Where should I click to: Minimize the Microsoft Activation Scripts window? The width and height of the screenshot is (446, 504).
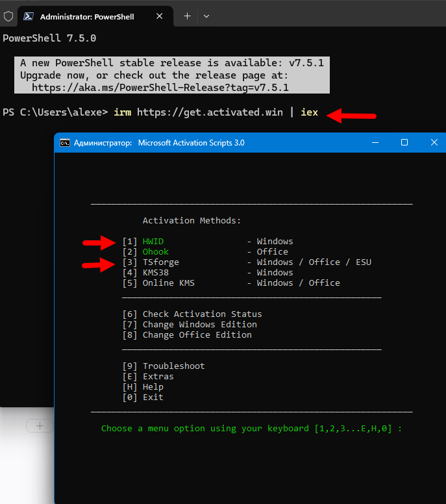pyautogui.click(x=373, y=143)
